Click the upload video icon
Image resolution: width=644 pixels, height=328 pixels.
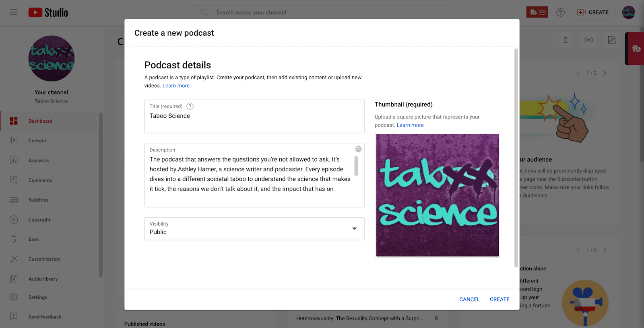point(566,40)
